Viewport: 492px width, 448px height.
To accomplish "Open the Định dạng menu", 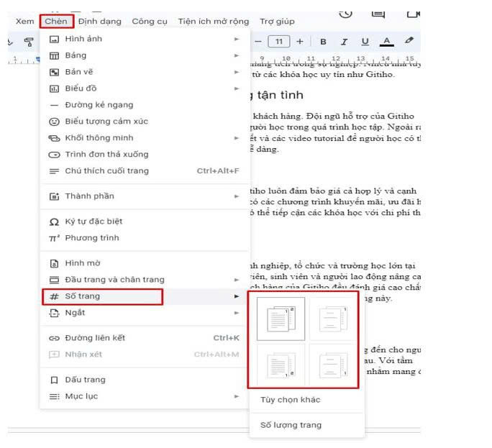I will coord(100,22).
